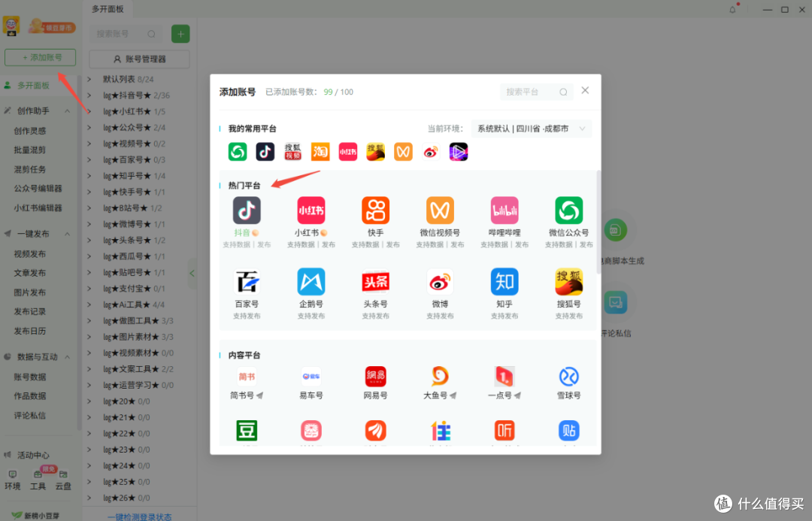Image resolution: width=812 pixels, height=521 pixels.
Task: Expand the log★知乎号★ 1/4 group
Action: point(89,176)
